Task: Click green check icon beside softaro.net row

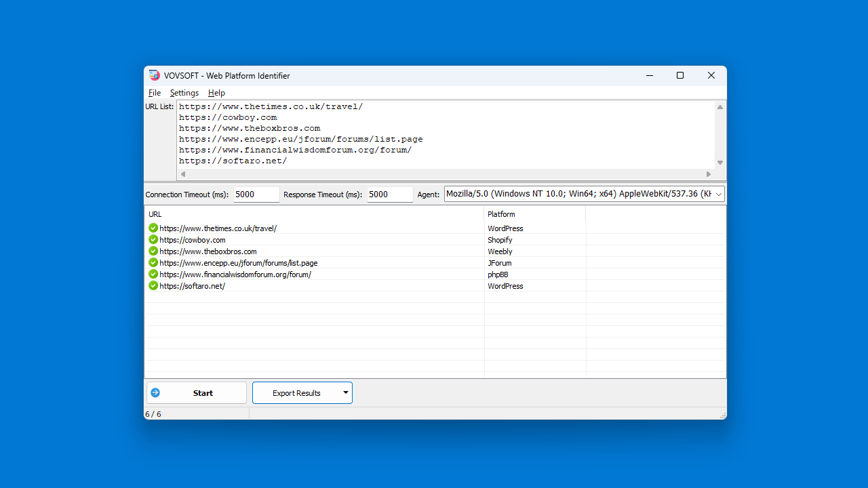Action: click(153, 286)
